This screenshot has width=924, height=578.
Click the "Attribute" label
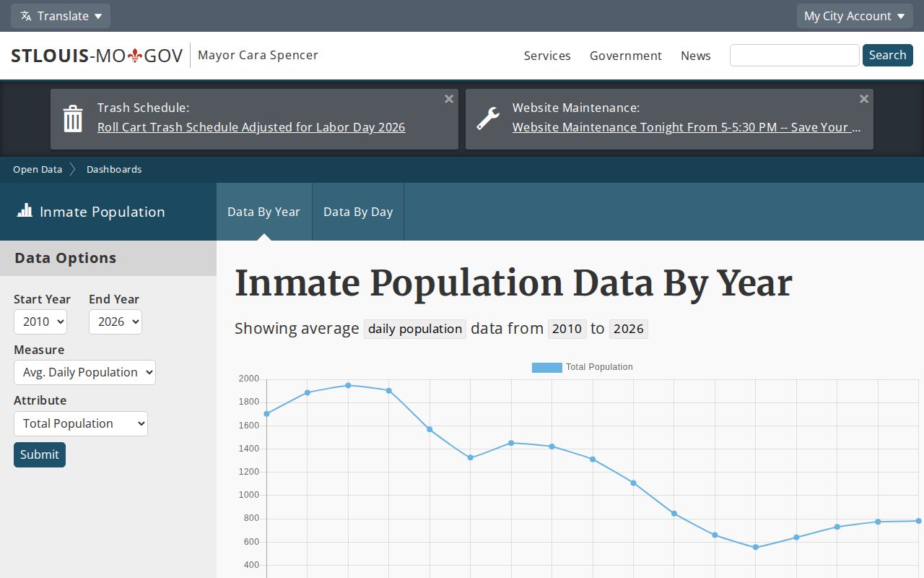pyautogui.click(x=40, y=400)
